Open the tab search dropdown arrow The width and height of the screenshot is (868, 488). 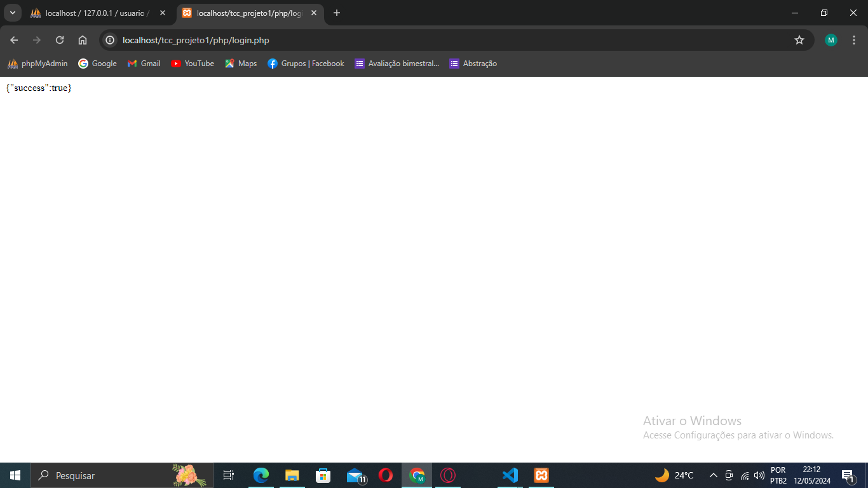pyautogui.click(x=12, y=13)
